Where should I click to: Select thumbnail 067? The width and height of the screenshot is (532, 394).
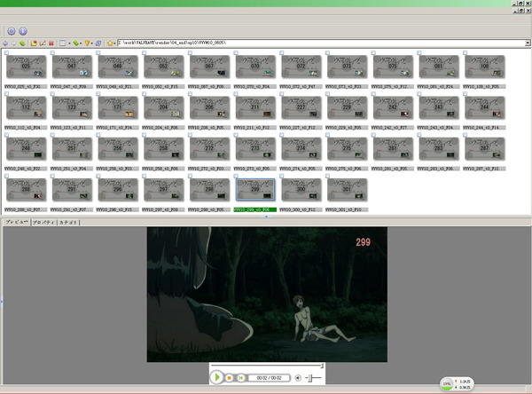tap(209, 67)
